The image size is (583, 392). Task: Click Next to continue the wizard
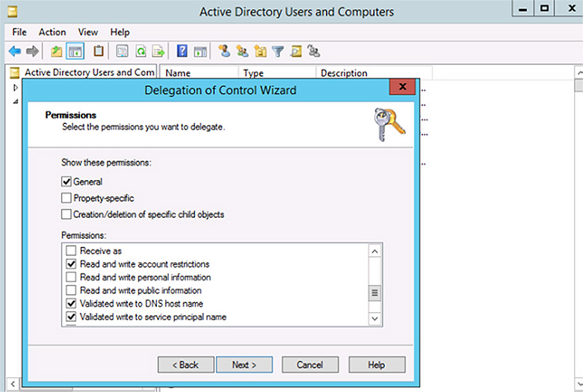click(244, 365)
